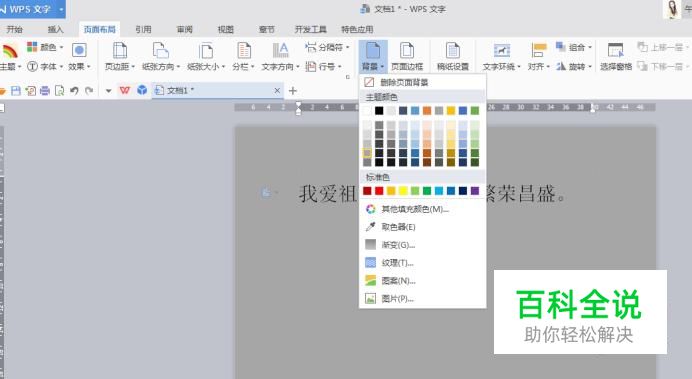Screen dimensions: 692x379
Task: Expand the 纸张方向 dropdown arrow
Action: [x=178, y=67]
